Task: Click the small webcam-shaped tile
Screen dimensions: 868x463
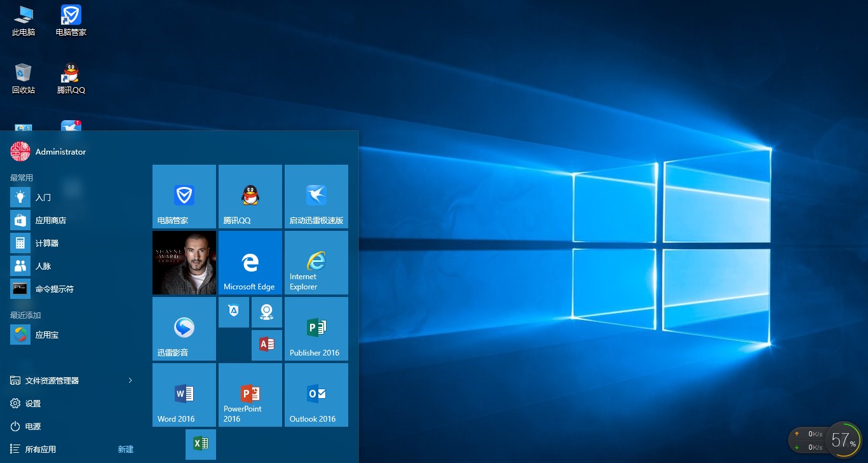Action: [x=267, y=312]
